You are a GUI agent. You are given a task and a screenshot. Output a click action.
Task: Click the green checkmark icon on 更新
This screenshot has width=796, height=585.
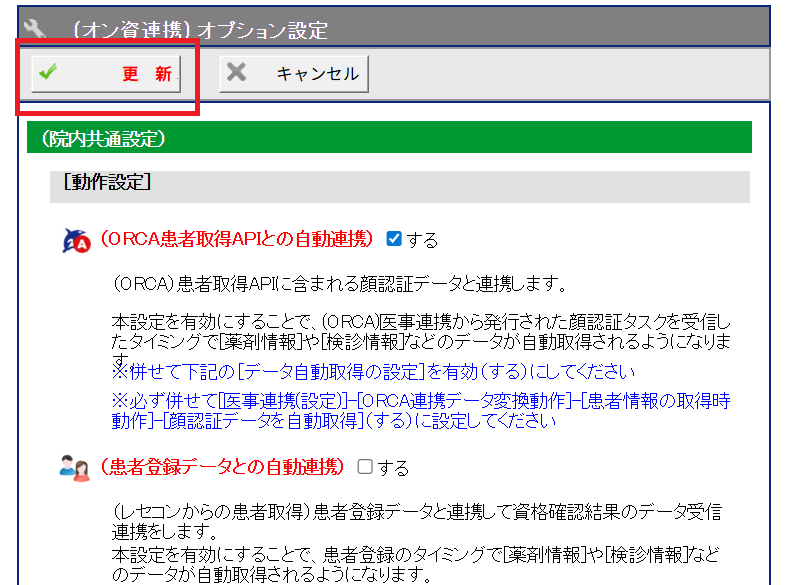[47, 73]
